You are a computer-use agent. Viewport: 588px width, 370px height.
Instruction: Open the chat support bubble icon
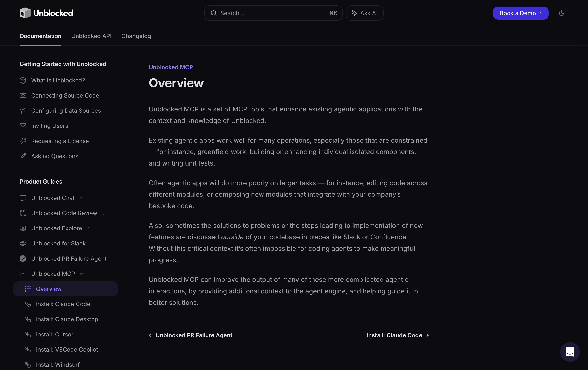(x=570, y=352)
